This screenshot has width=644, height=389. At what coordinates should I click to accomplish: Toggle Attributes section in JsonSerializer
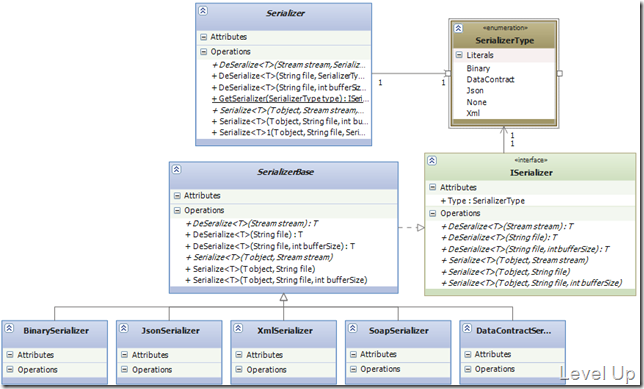[124, 354]
